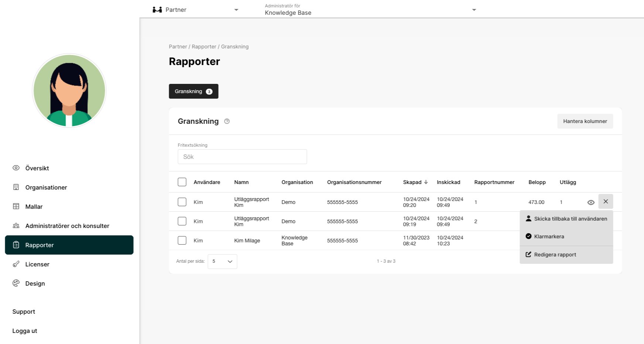
Task: View report 1 with the eye icon
Action: (591, 202)
